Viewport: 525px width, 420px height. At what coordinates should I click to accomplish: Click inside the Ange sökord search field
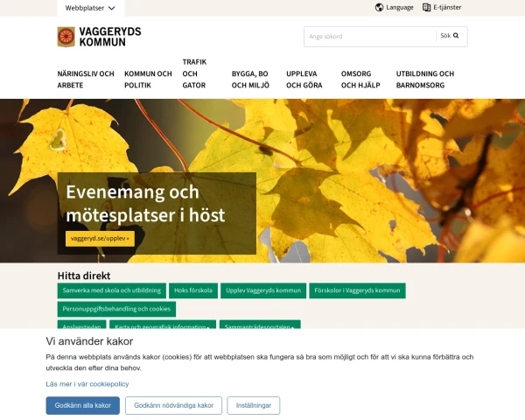[370, 37]
